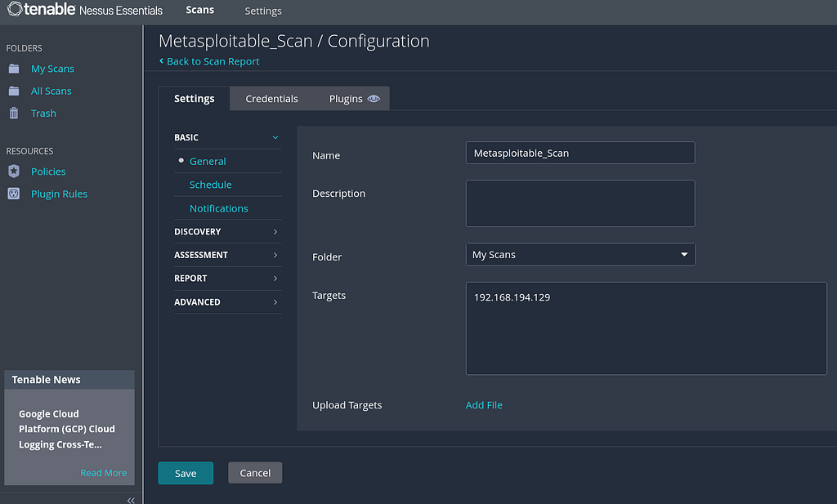Viewport: 837px width, 504px height.
Task: Select Schedule under BASIC
Action: point(210,185)
